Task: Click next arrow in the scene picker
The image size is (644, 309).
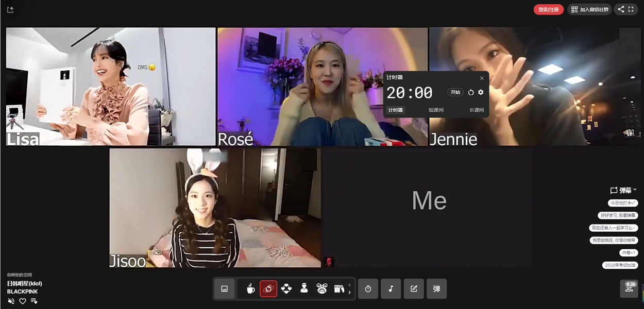Action: (350, 293)
